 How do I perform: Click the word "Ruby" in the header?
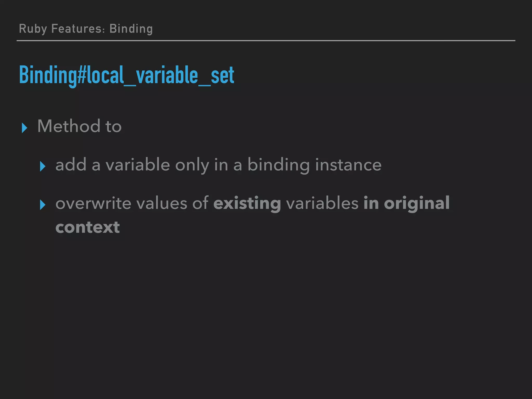point(33,29)
